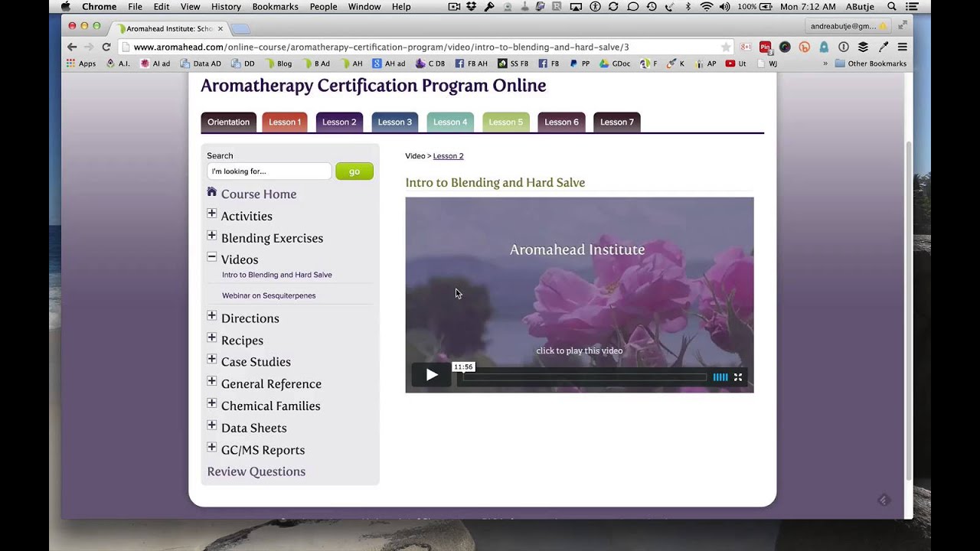Expand the Data Sheets section
980x551 pixels.
pyautogui.click(x=212, y=425)
